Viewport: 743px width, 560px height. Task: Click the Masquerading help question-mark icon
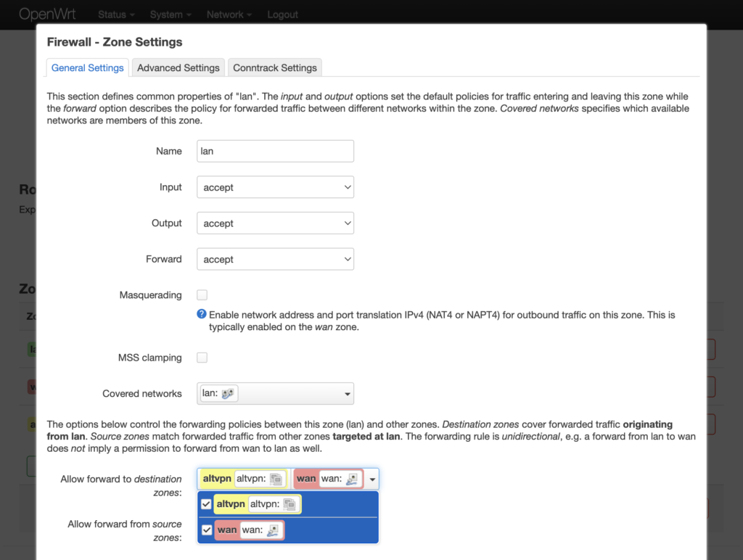[x=202, y=315]
